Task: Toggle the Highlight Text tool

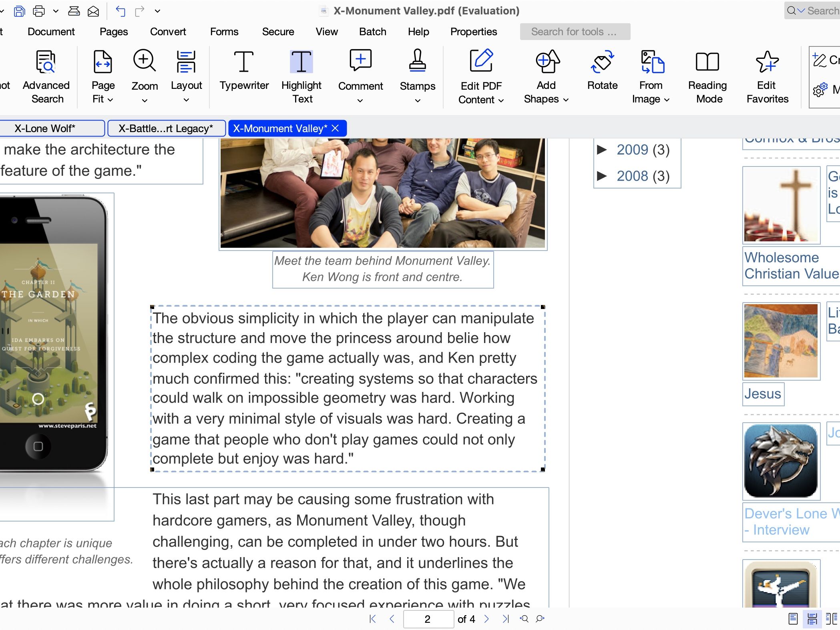Action: pyautogui.click(x=301, y=76)
